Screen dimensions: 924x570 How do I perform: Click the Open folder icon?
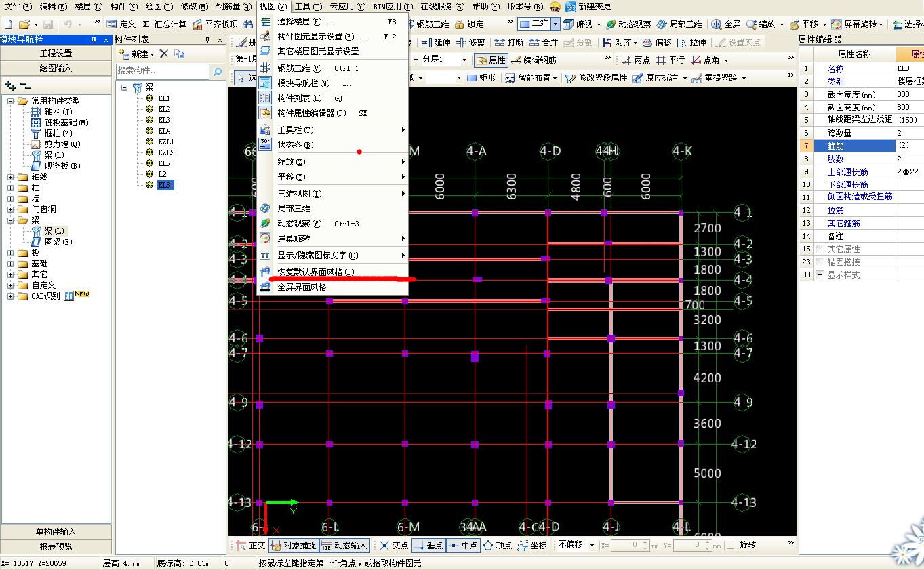tap(24, 24)
